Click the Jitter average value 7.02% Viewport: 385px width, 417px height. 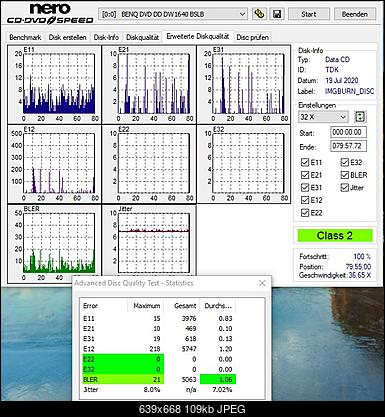[x=222, y=390]
